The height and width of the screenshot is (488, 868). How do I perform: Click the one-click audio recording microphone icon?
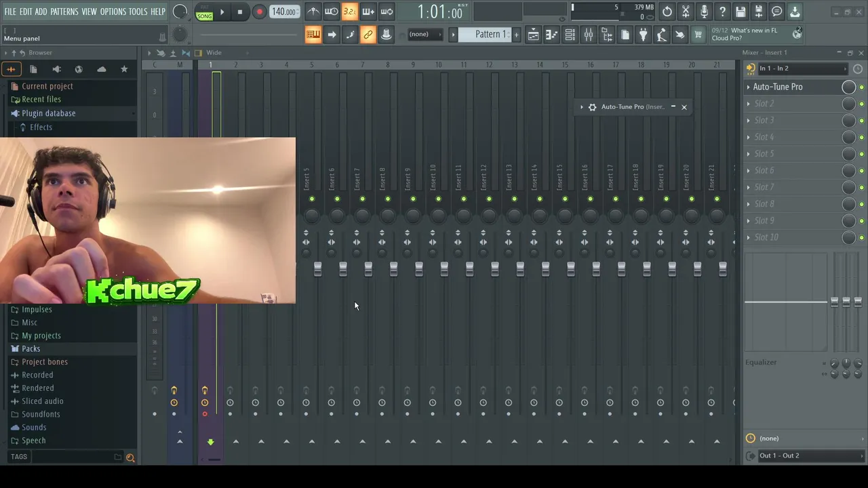tap(704, 12)
